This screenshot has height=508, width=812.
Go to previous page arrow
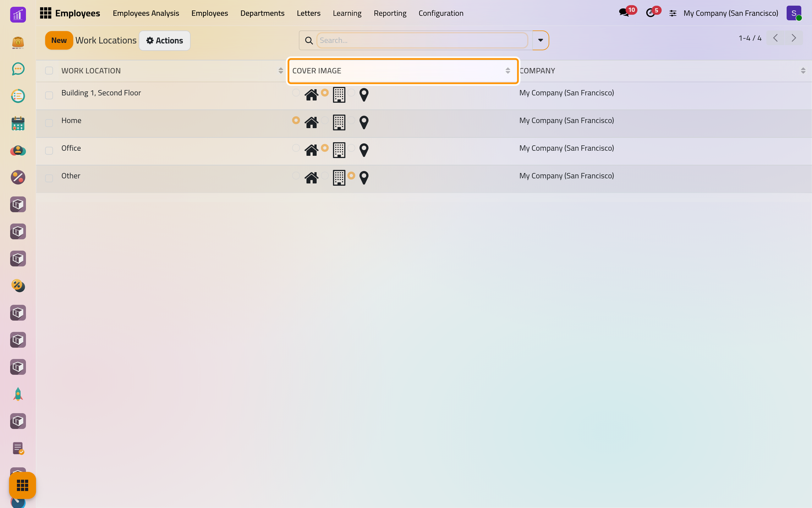[776, 38]
